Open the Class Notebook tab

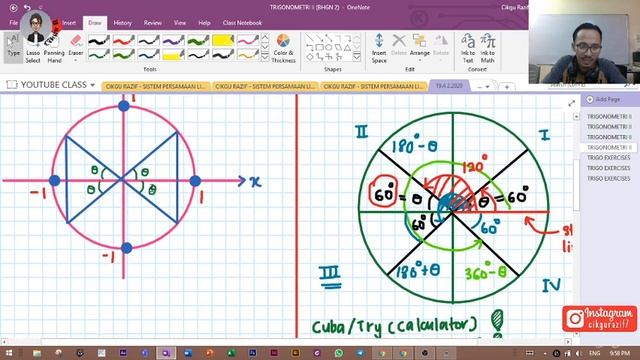click(242, 23)
